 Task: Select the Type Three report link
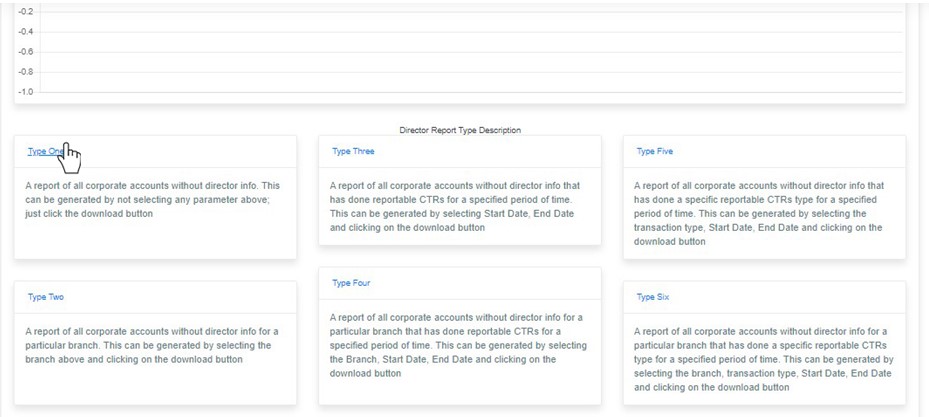353,152
